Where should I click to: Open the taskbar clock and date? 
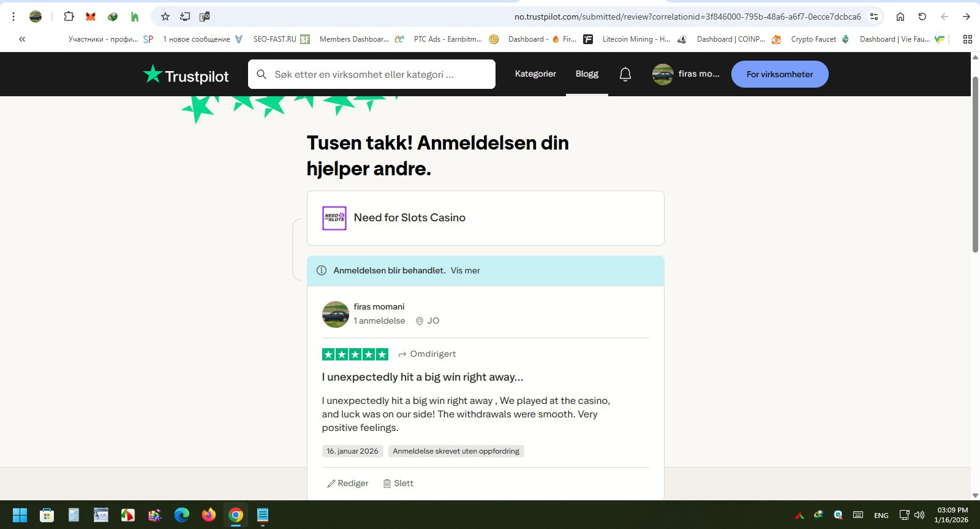[x=952, y=515]
